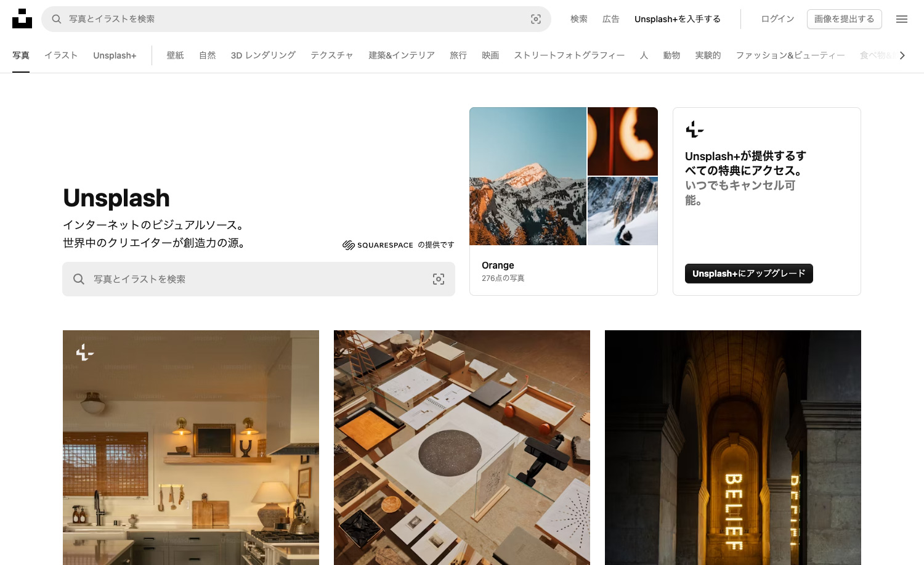Open visual search icon in hero search box
This screenshot has height=565, width=924.
pyautogui.click(x=439, y=279)
